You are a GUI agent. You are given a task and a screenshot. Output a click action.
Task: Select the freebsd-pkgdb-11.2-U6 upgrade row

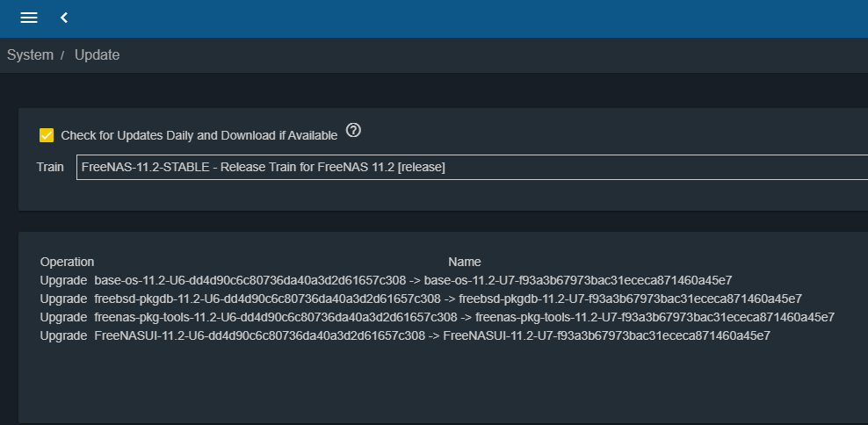point(421,299)
